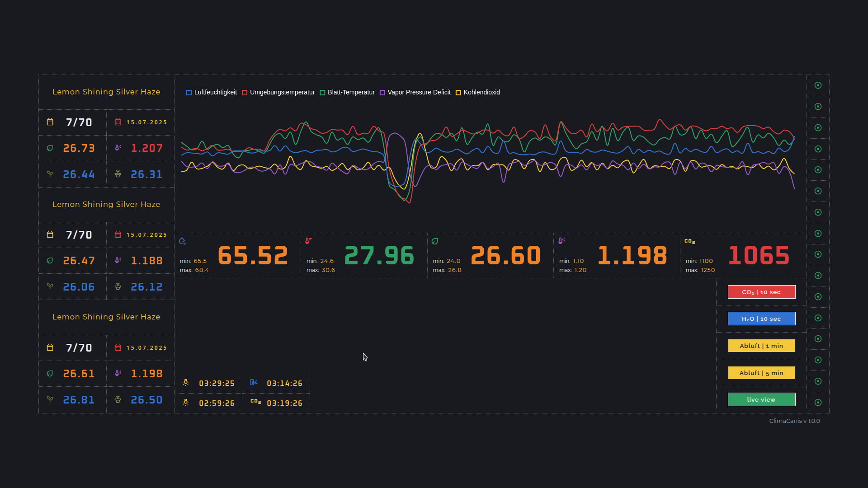The image size is (868, 488).
Task: Toggle Umgebungstemperatur series in the chart legend
Action: coord(245,93)
